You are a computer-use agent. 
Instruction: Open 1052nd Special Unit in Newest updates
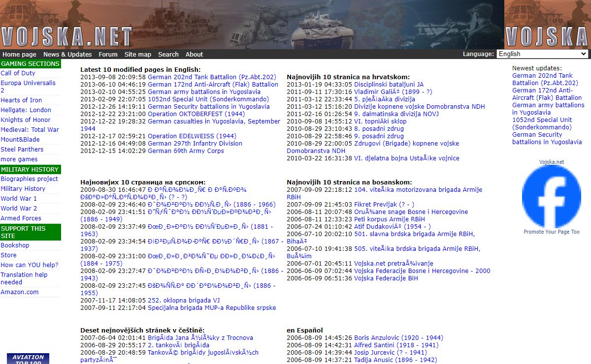pos(542,123)
